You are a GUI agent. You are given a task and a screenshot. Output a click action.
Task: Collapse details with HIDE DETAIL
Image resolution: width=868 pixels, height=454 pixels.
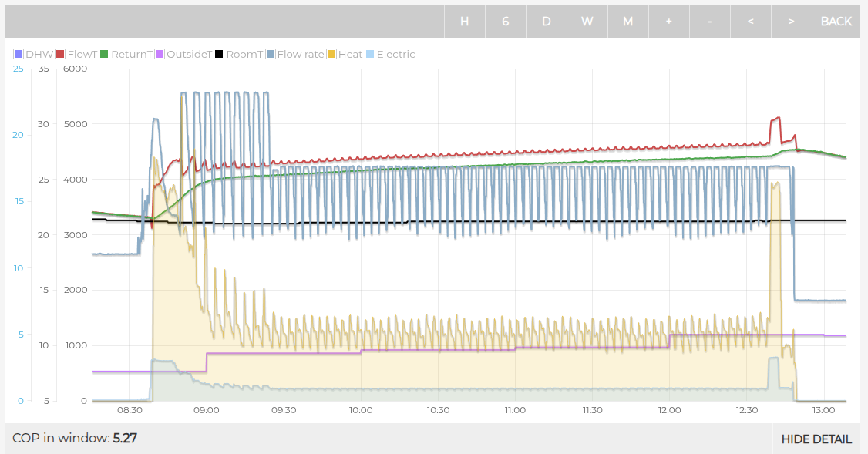[816, 439]
